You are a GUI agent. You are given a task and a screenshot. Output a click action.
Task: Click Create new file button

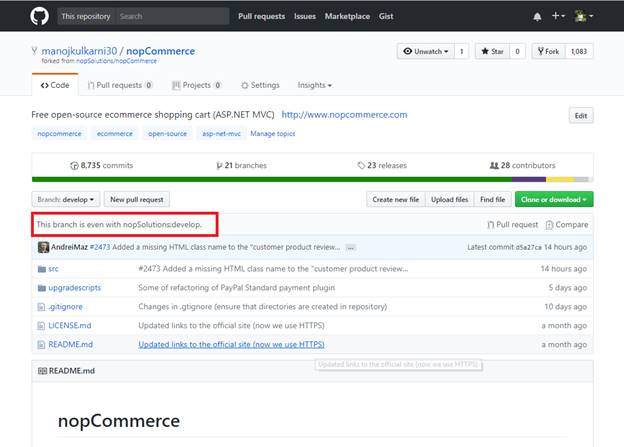396,199
